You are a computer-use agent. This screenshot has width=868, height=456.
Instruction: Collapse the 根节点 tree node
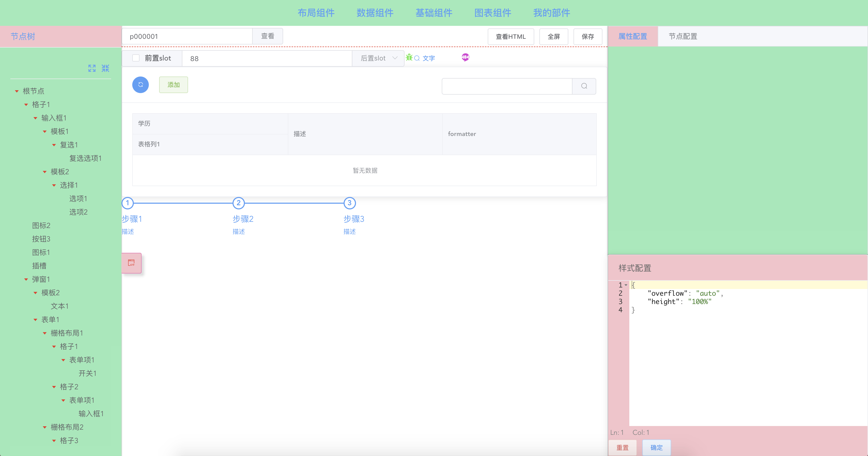tap(17, 91)
